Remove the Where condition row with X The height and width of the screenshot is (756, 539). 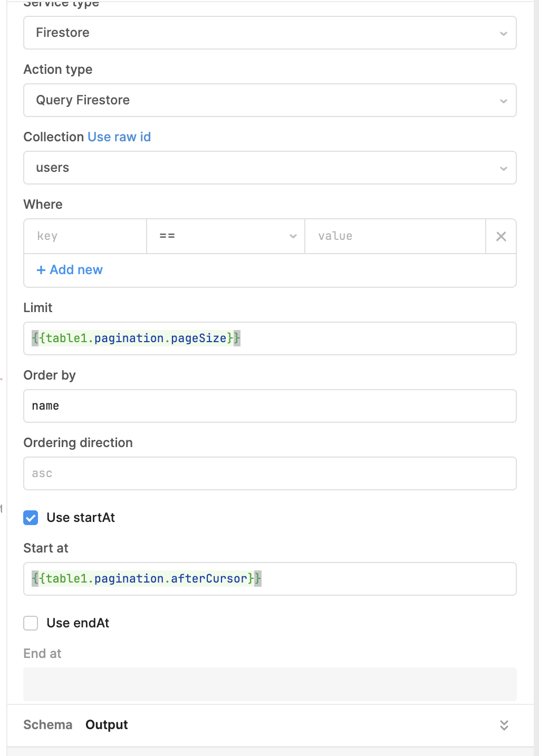pos(501,236)
